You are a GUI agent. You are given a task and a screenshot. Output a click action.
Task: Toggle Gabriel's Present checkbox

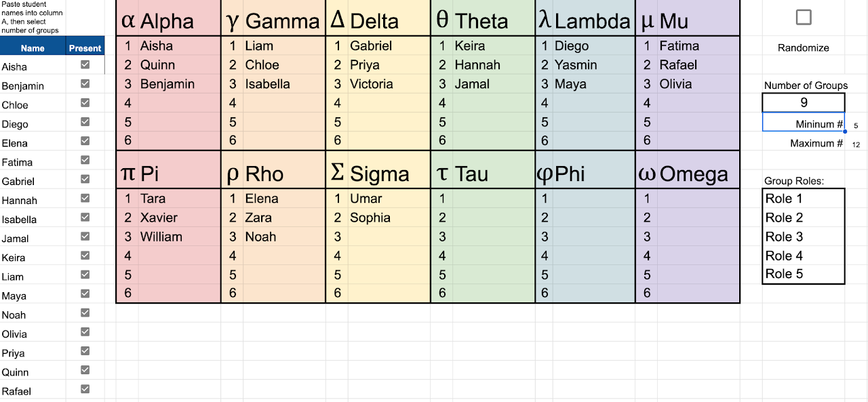click(85, 179)
